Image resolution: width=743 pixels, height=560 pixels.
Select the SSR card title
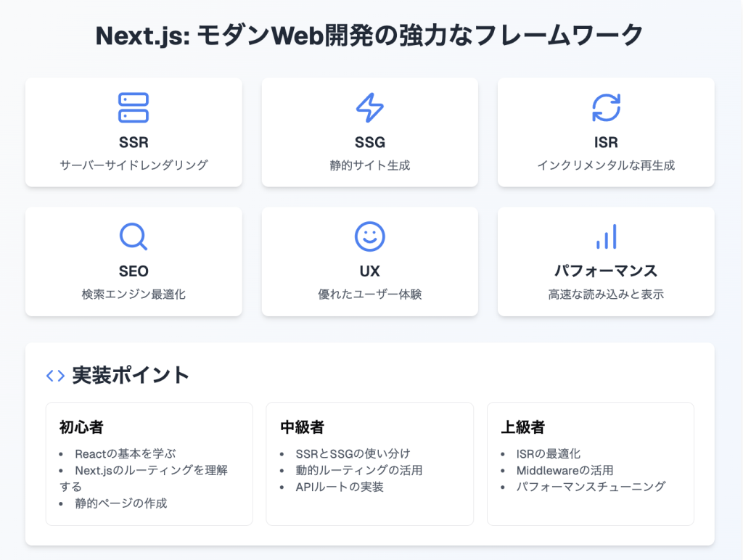point(134,142)
